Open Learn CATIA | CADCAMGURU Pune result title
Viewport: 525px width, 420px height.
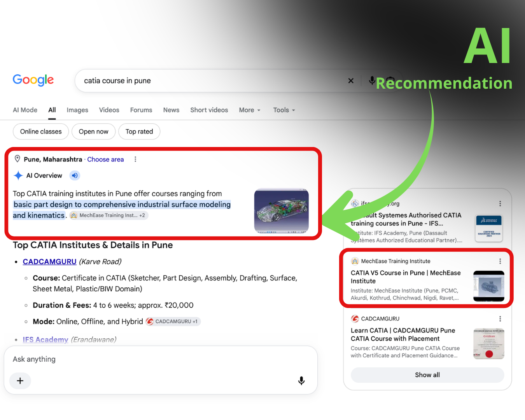point(403,334)
